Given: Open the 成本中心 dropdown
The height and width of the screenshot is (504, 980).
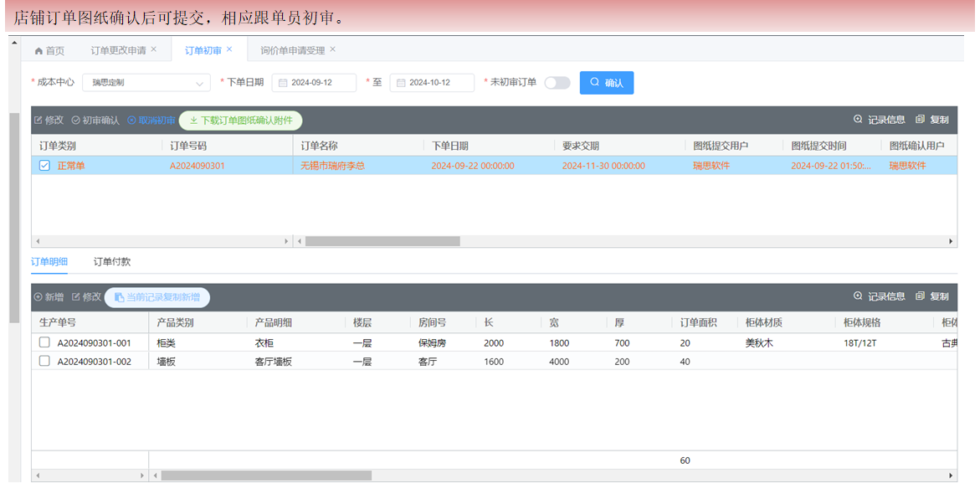Looking at the screenshot, I should click(x=146, y=83).
